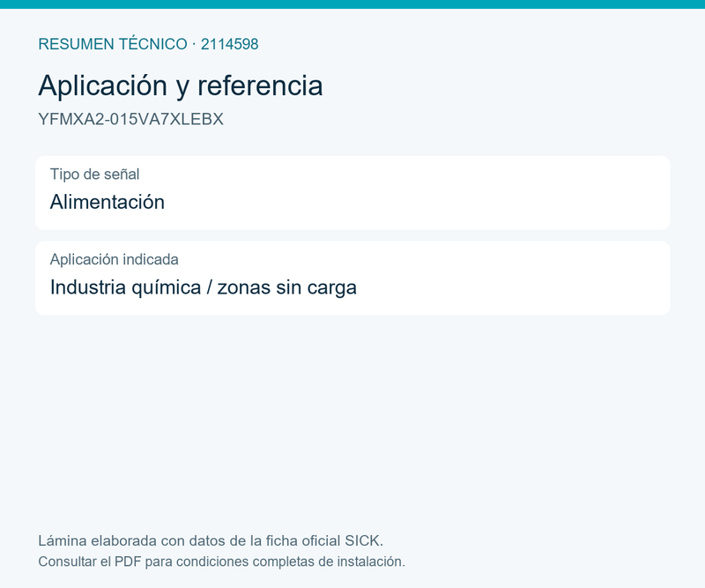
Task: Select the part number YFMXA2-015VA7XLEBX
Action: coord(130,119)
